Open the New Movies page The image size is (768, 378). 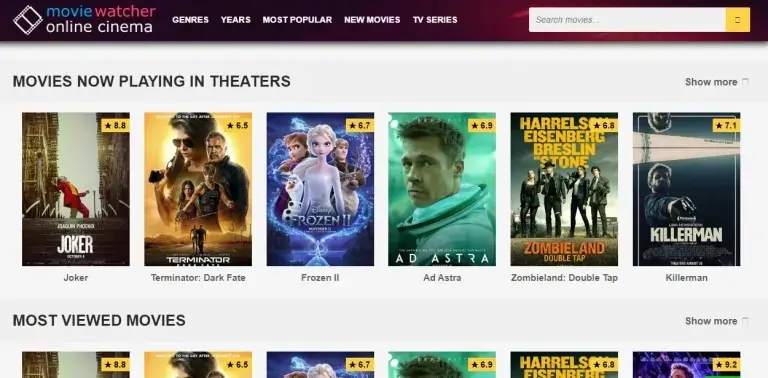372,20
